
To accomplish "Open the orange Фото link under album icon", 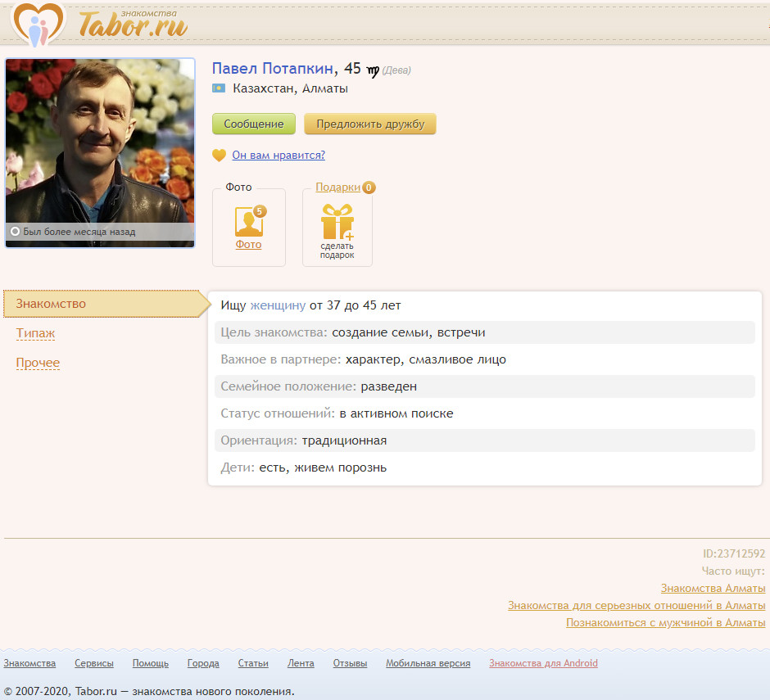I will pyautogui.click(x=248, y=245).
